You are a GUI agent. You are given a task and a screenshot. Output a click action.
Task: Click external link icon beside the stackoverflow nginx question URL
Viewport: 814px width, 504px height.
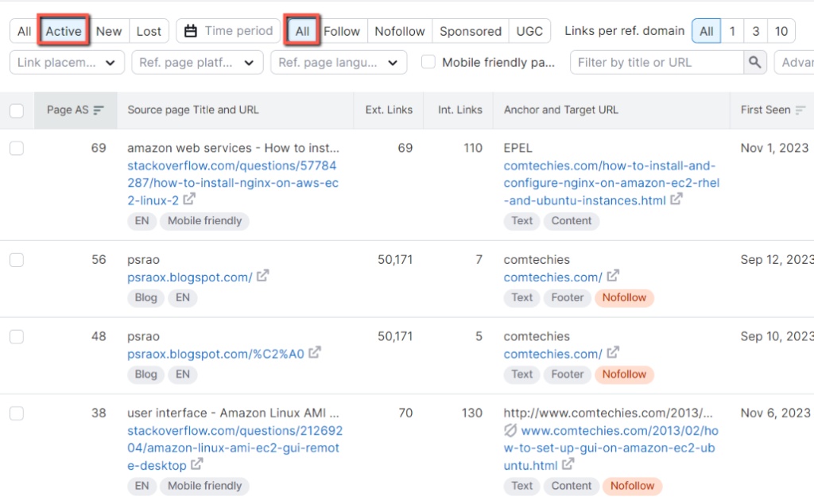tap(188, 200)
